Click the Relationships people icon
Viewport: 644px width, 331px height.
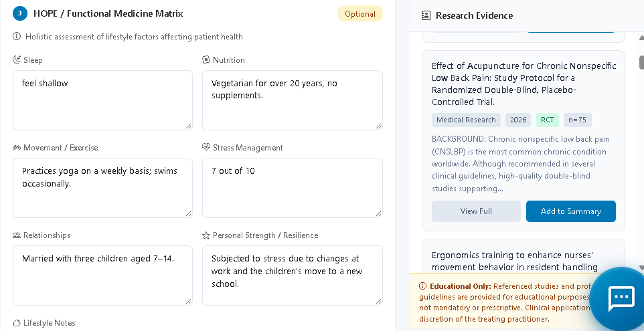pyautogui.click(x=17, y=235)
